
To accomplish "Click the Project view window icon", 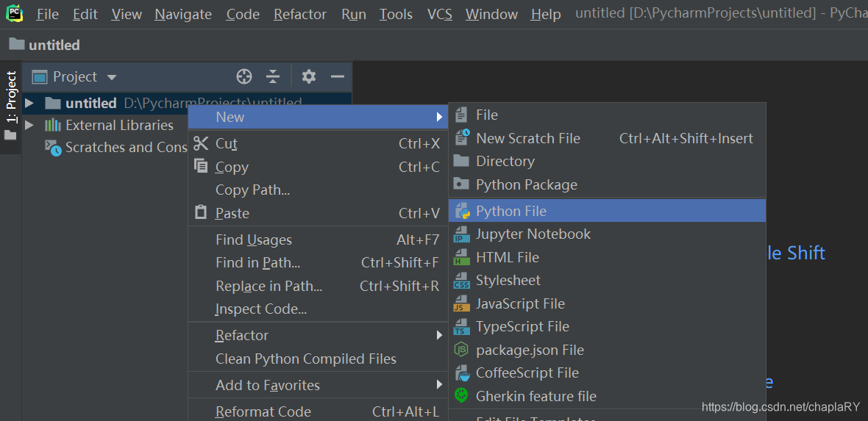I will coord(39,77).
